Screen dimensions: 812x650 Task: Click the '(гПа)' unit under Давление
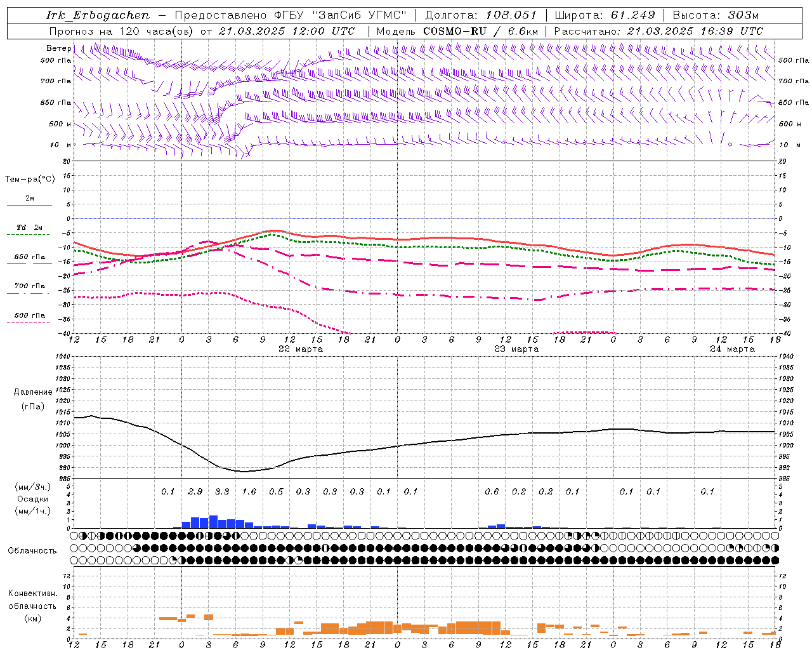(33, 407)
